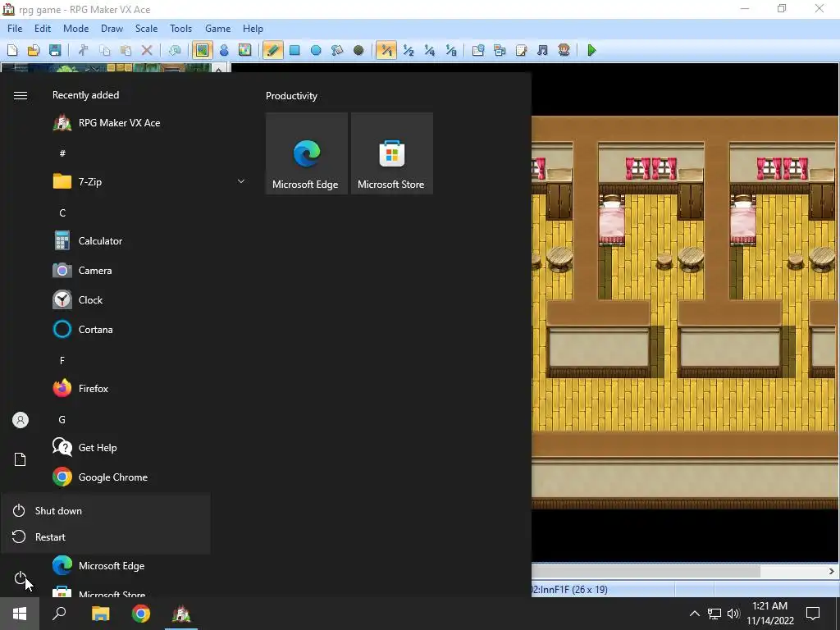Open the Tools menu
The width and height of the screenshot is (840, 630).
point(181,29)
